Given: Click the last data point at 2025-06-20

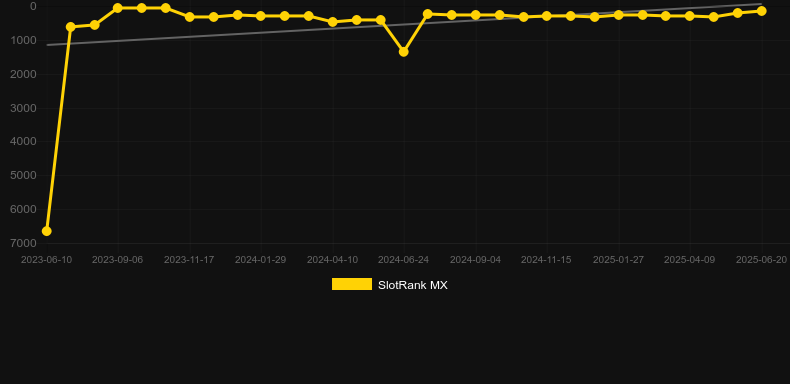Looking at the screenshot, I should point(761,11).
